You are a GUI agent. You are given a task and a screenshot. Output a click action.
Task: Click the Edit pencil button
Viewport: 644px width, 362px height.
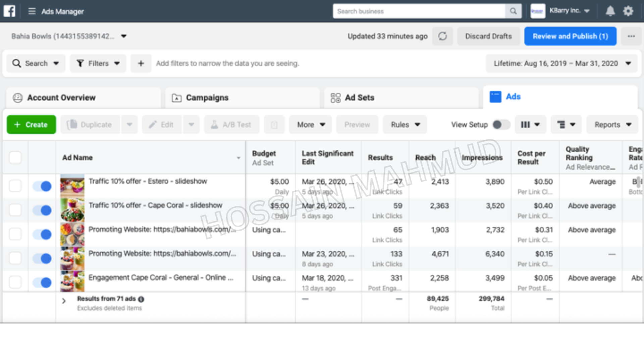[162, 125]
